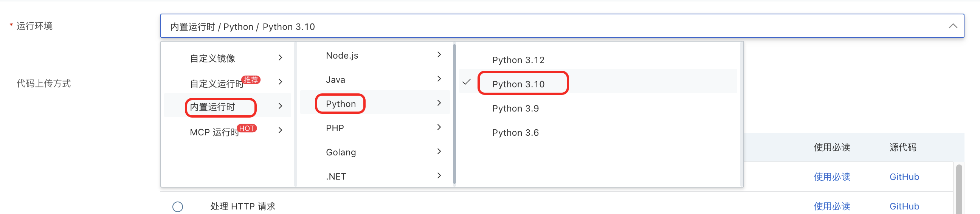The width and height of the screenshot is (980, 214).
Task: Click the 运行环境 selection field
Action: click(x=533, y=26)
